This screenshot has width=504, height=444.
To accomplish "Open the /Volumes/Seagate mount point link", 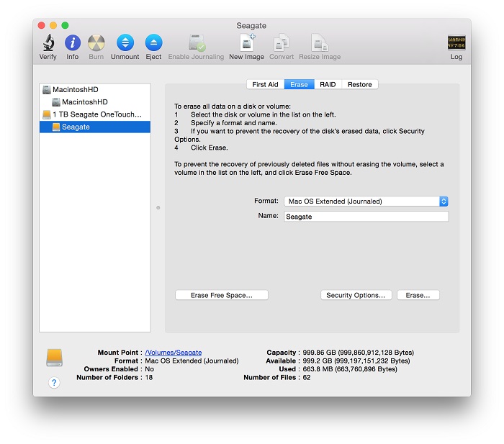I will [x=174, y=353].
